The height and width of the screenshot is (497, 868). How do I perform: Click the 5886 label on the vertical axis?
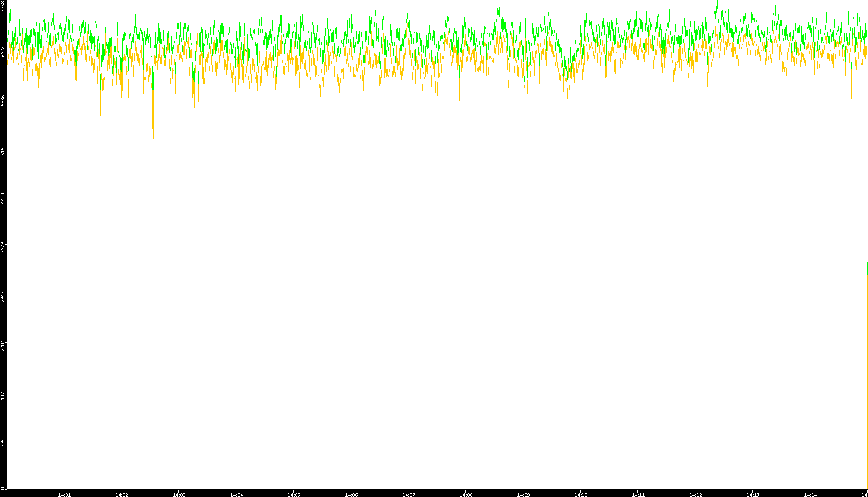click(3, 100)
